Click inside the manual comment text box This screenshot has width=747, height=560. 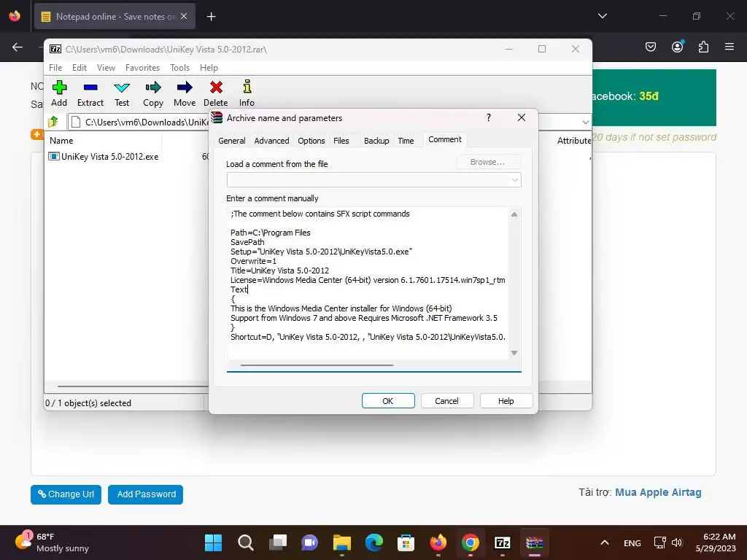(x=368, y=283)
